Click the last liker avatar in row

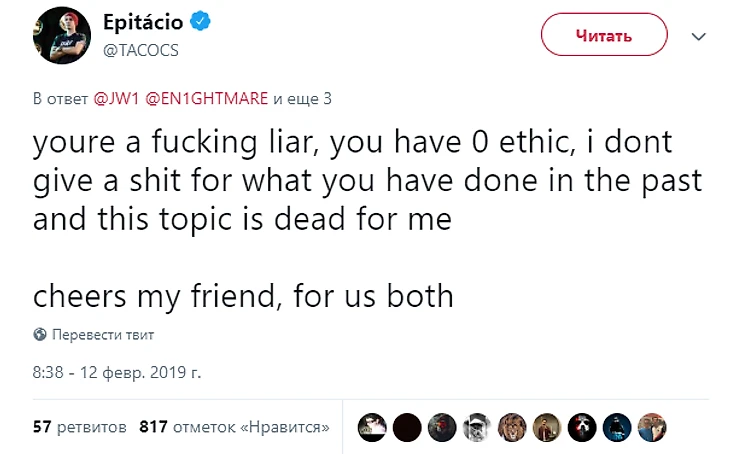tap(652, 427)
